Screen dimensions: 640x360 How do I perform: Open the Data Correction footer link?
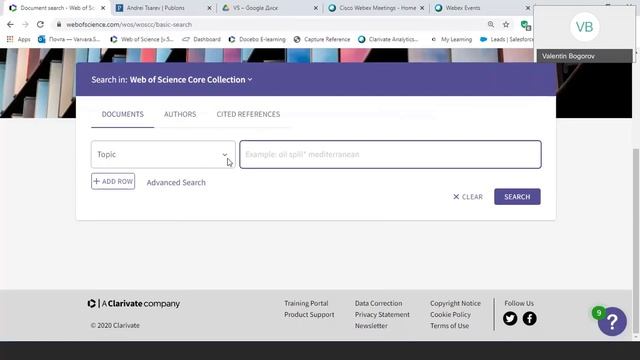pos(378,303)
